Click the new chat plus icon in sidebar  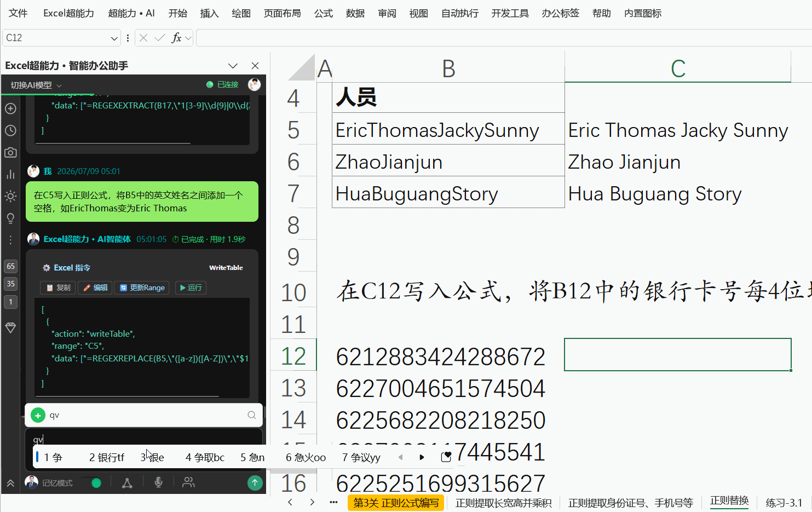pos(10,108)
